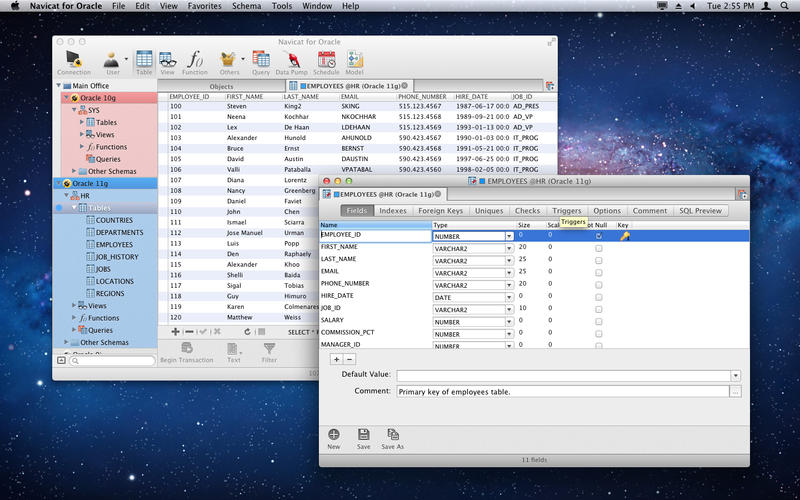Switch to the Objects tab
This screenshot has height=500, width=800.
coord(221,86)
